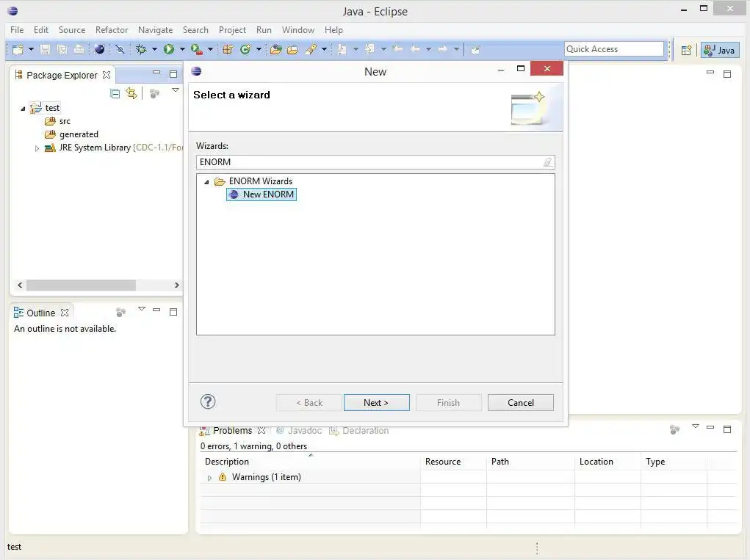Click the blue globe toolbar icon
750x560 pixels.
coord(99,49)
